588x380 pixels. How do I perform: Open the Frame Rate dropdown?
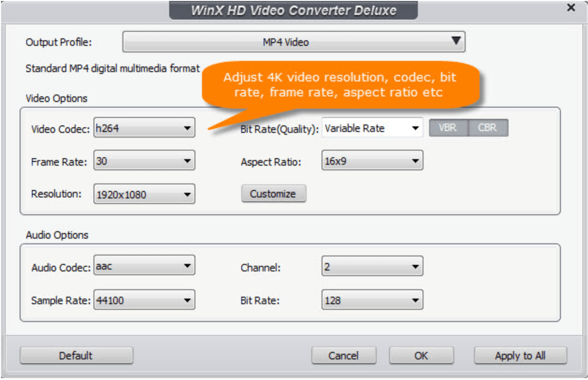tap(144, 161)
